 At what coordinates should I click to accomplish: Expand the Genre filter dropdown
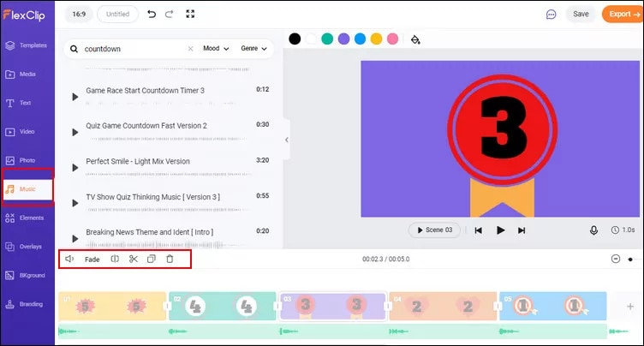click(x=253, y=49)
